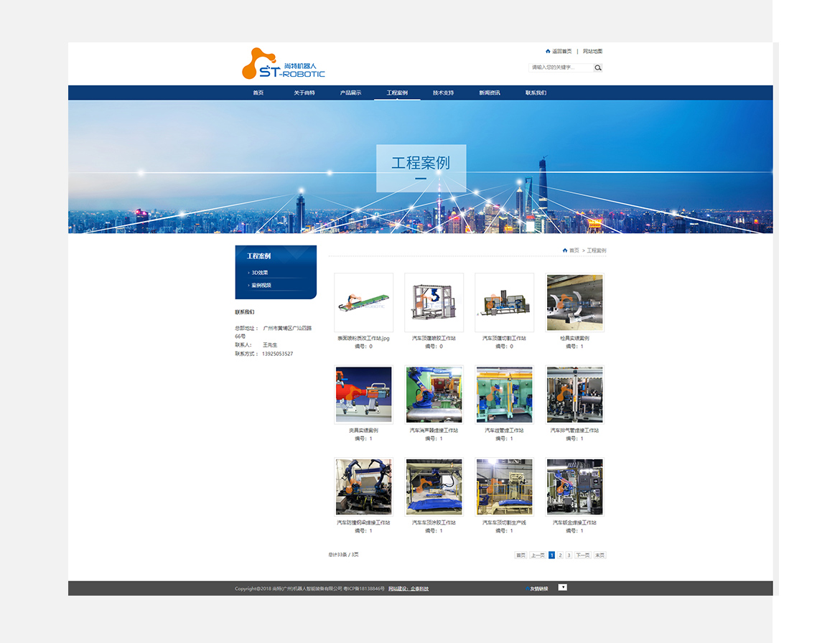
Task: Click the 下一页 next page button
Action: pos(582,555)
